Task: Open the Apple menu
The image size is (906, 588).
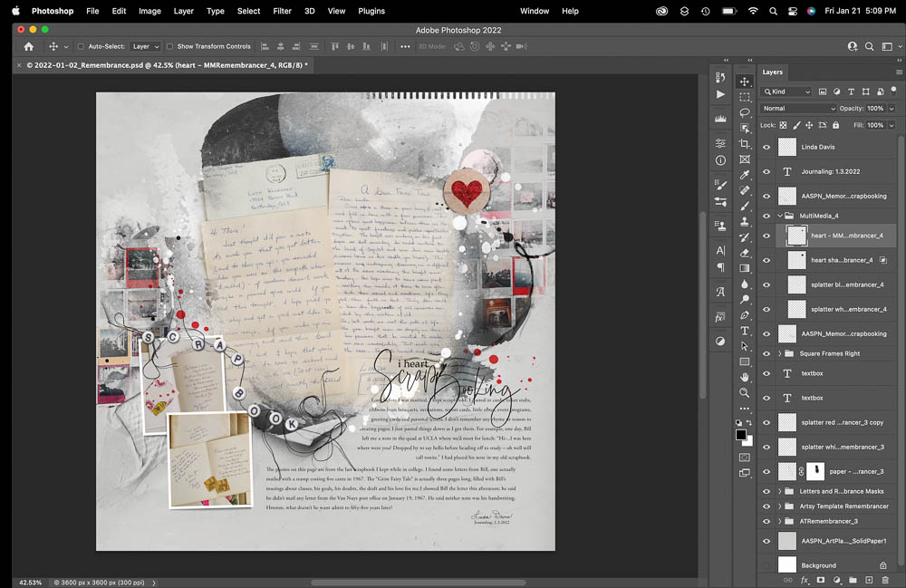Action: pyautogui.click(x=15, y=11)
